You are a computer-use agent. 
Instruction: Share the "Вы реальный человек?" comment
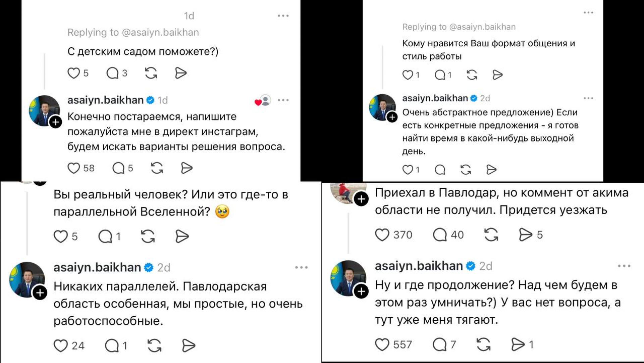[182, 236]
